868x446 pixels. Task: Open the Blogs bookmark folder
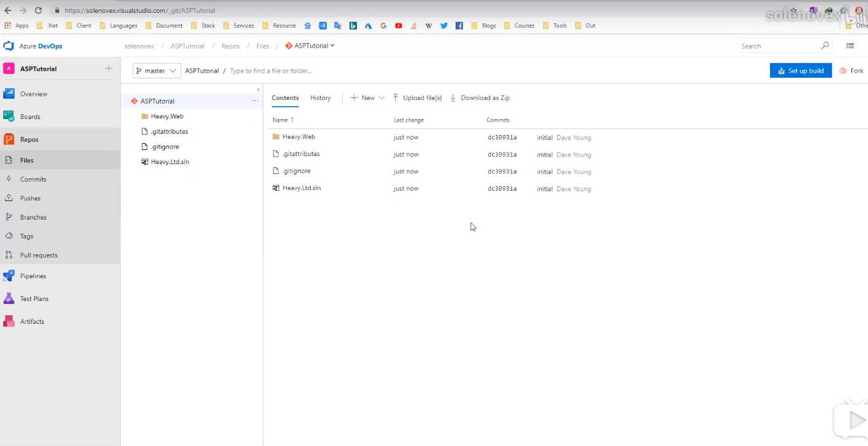point(483,25)
